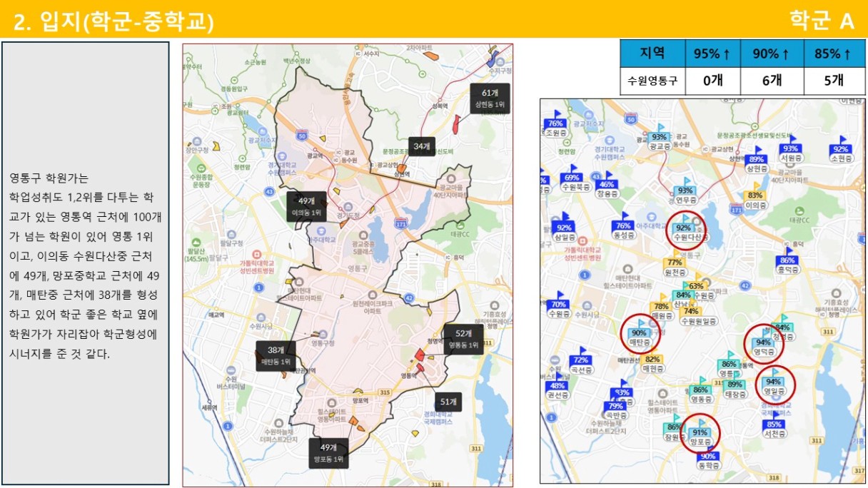This screenshot has height=488, width=868.
Task: Select the 흥덕중 86% school marker
Action: tap(787, 260)
